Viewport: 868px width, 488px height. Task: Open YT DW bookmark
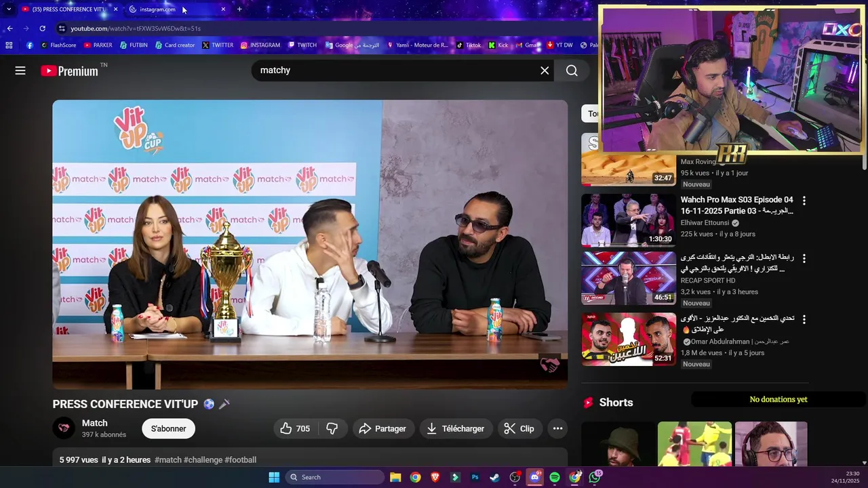coord(559,45)
